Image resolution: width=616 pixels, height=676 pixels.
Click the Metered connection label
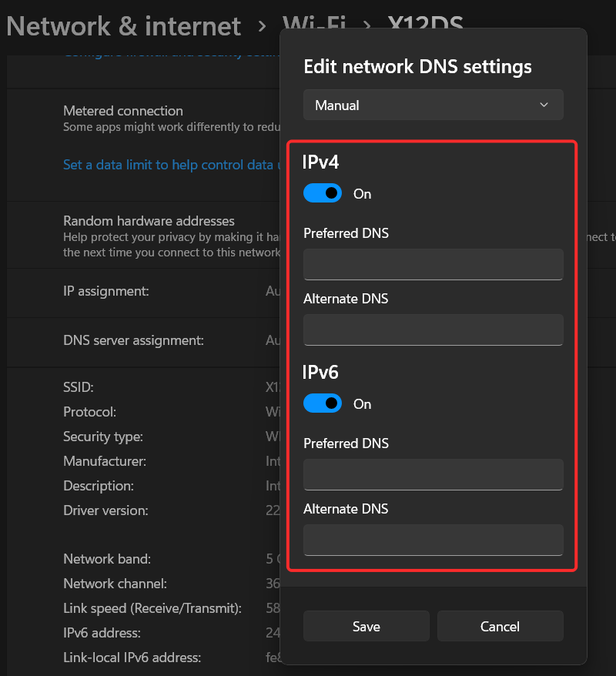click(123, 110)
